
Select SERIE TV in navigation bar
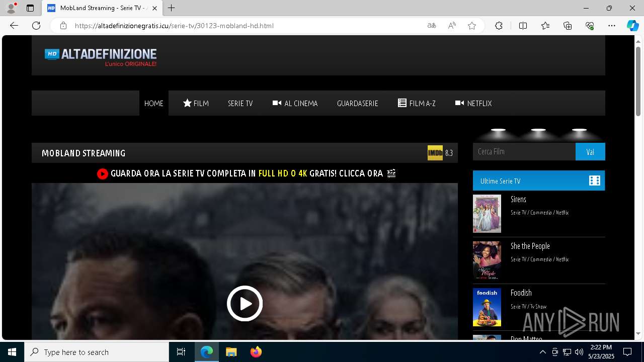tap(240, 103)
